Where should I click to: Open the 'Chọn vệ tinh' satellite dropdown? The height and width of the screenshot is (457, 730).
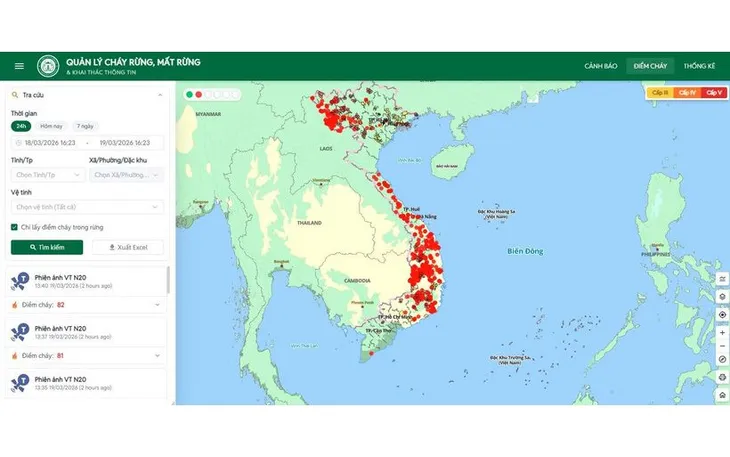[87, 207]
